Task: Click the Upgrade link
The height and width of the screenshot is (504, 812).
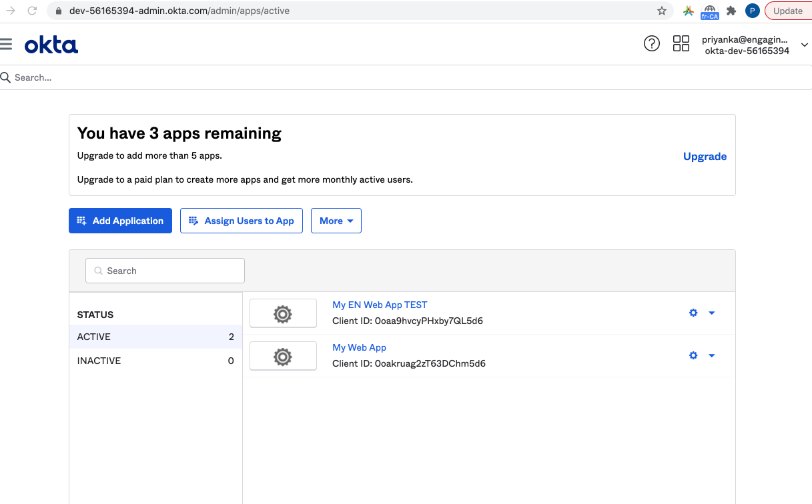Action: [x=705, y=157]
